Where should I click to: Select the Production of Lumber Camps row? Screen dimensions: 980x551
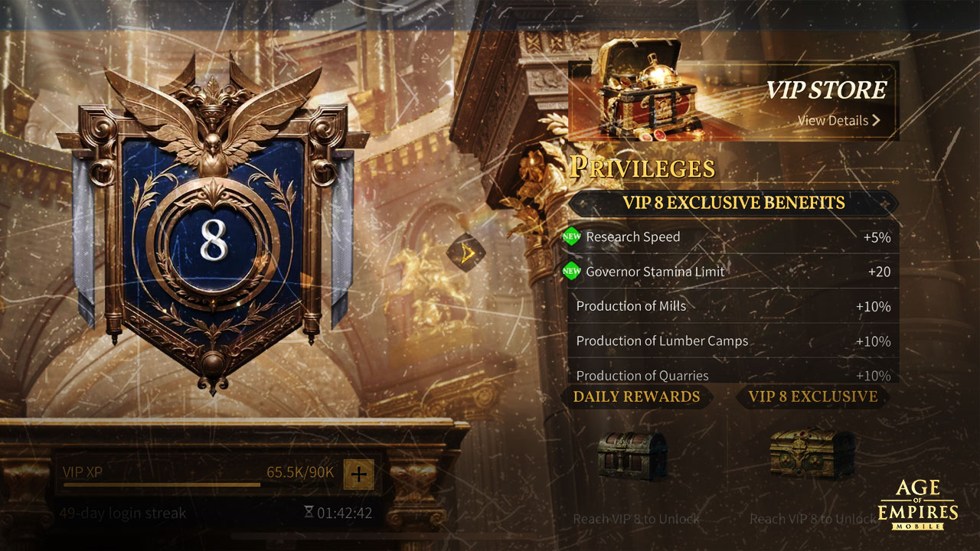click(x=733, y=341)
